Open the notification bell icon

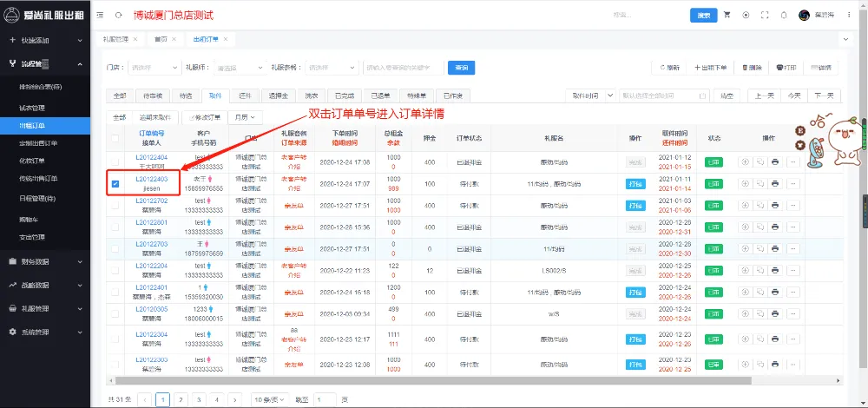click(x=784, y=16)
